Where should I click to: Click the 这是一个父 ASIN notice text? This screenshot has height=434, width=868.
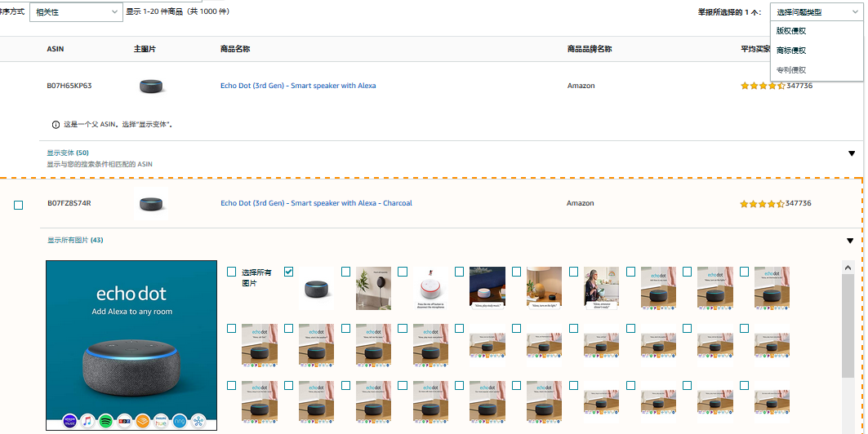(x=118, y=124)
